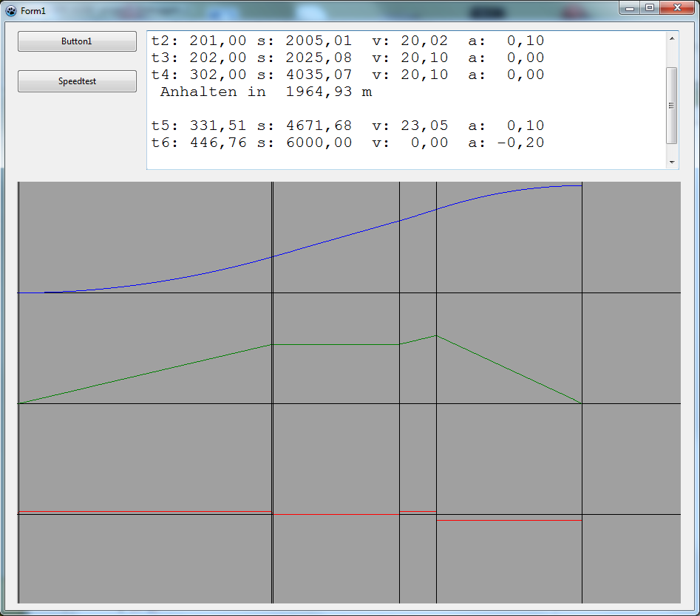The image size is (700, 616).
Task: Close the Form1 window
Action: 677,8
